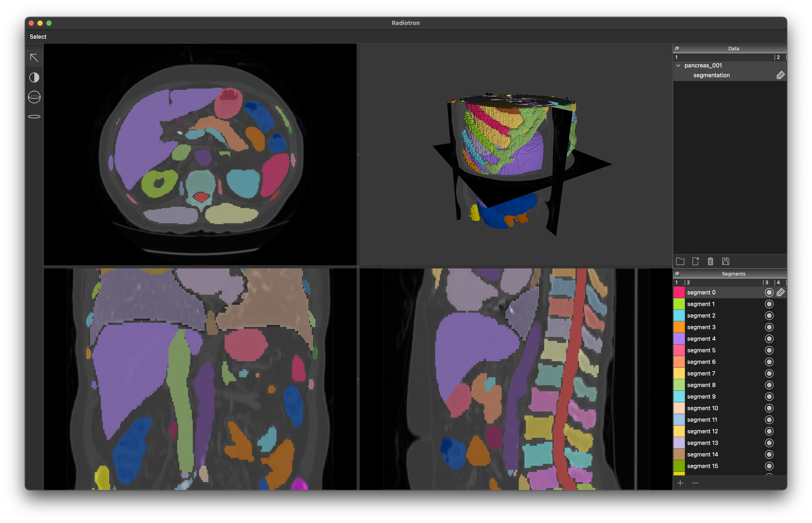Select the arrow pointer tool

click(x=34, y=58)
